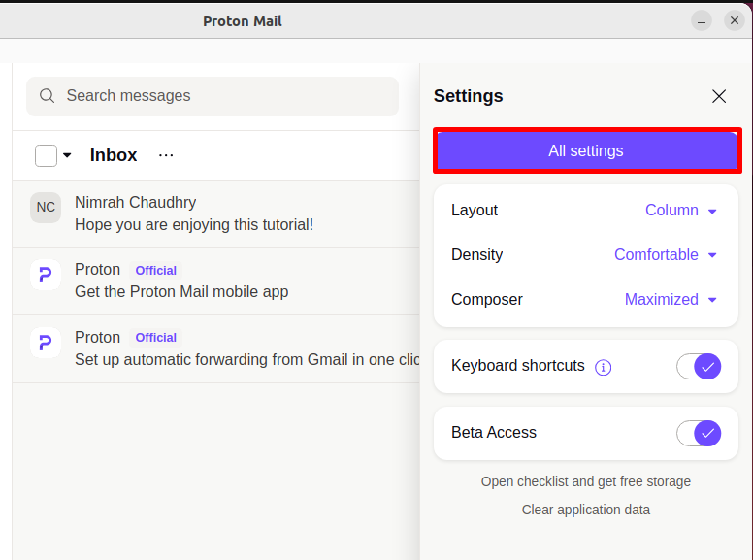The height and width of the screenshot is (560, 753).
Task: Click the Official badge on first Proton email
Action: click(155, 270)
